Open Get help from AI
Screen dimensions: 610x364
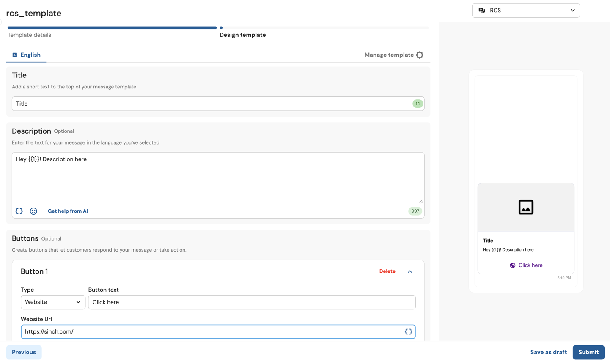(x=68, y=211)
